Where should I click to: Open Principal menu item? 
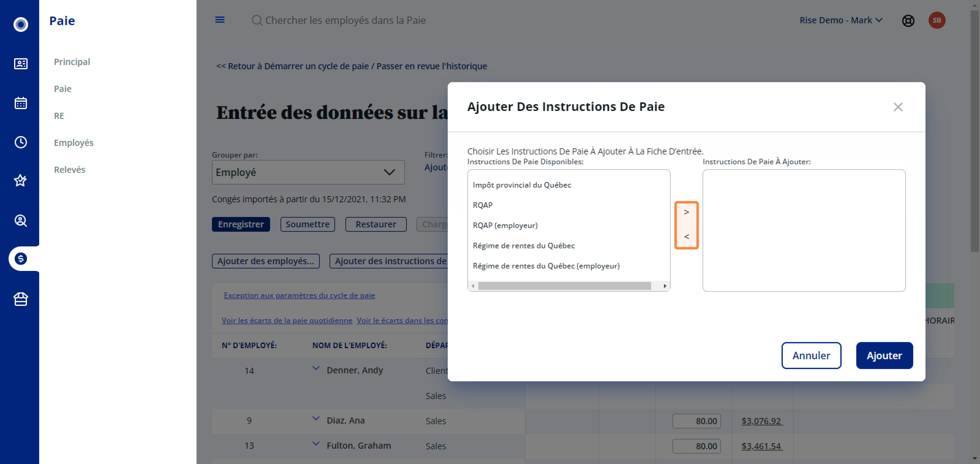(72, 62)
